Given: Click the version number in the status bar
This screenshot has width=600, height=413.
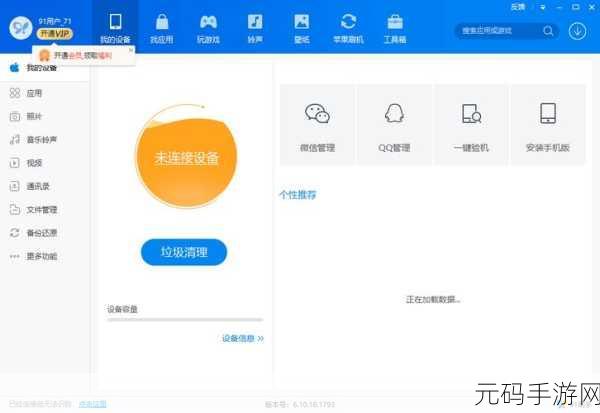Looking at the screenshot, I should pyautogui.click(x=300, y=404).
